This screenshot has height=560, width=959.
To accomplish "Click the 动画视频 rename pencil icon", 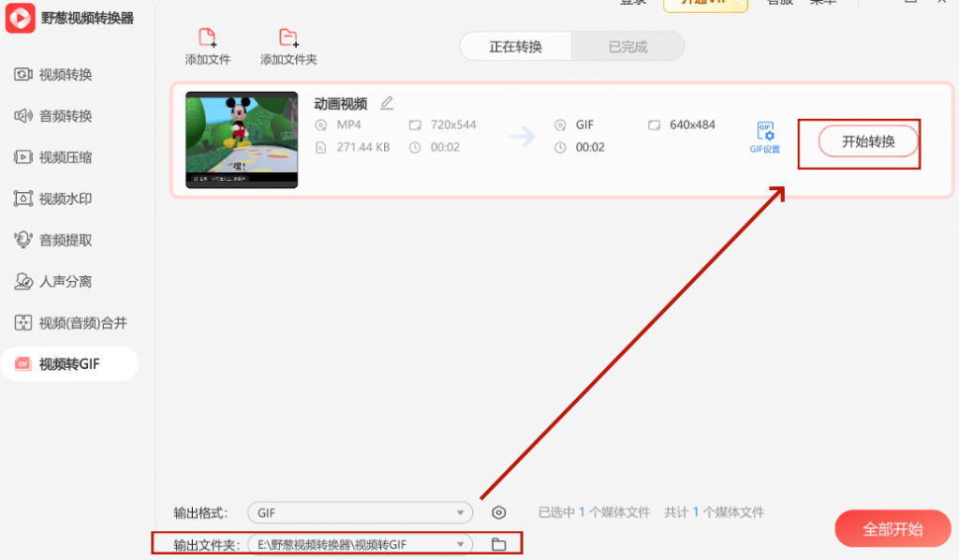I will click(386, 103).
